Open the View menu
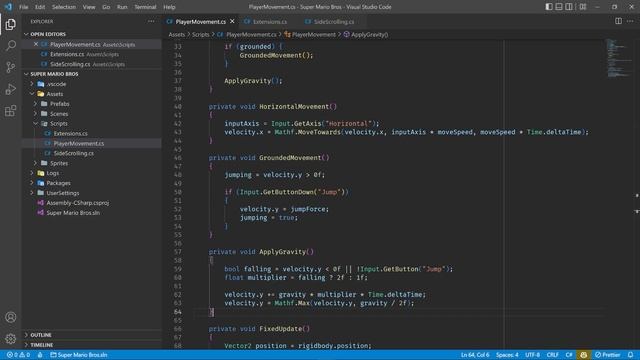 [89, 7]
